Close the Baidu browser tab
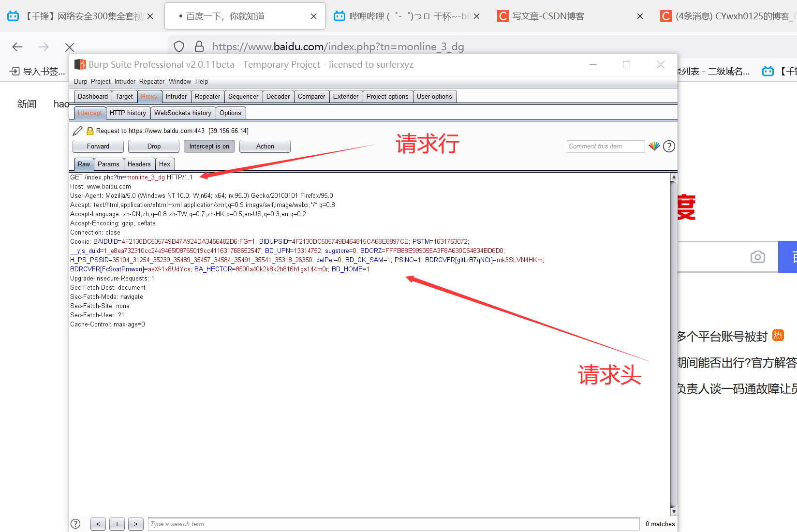 [313, 16]
